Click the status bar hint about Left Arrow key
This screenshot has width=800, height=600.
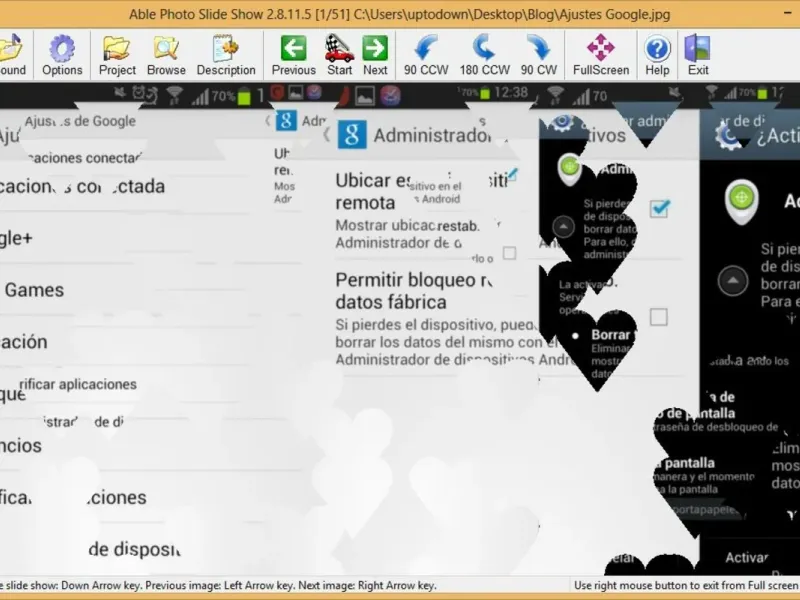[x=218, y=585]
